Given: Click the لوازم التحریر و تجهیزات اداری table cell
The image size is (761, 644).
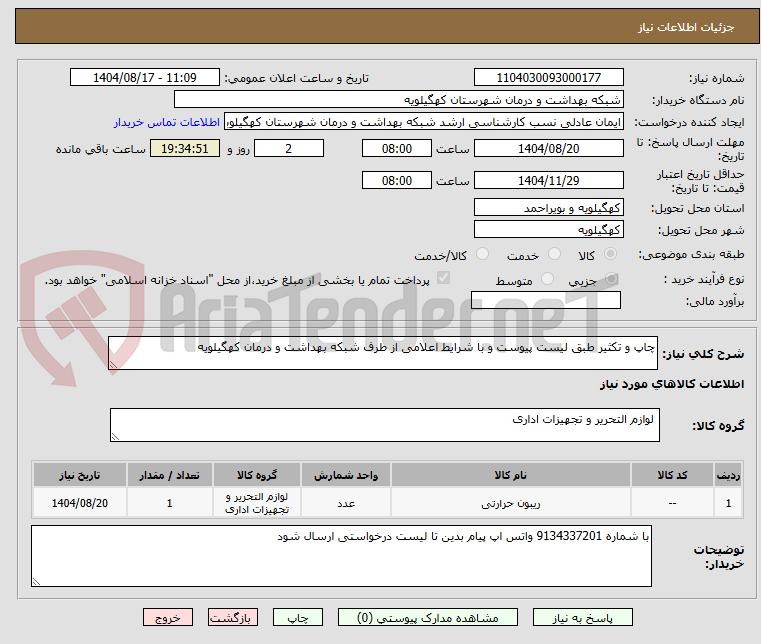Looking at the screenshot, I should pyautogui.click(x=257, y=503).
